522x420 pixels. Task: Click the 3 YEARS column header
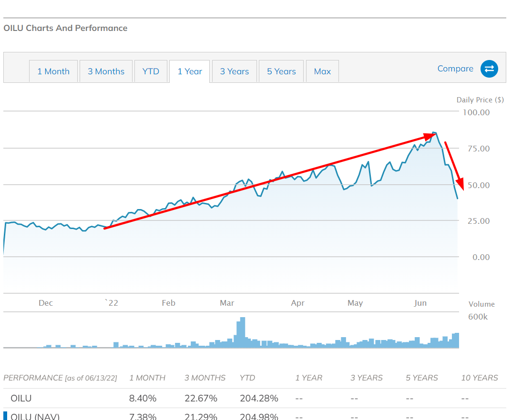point(367,378)
